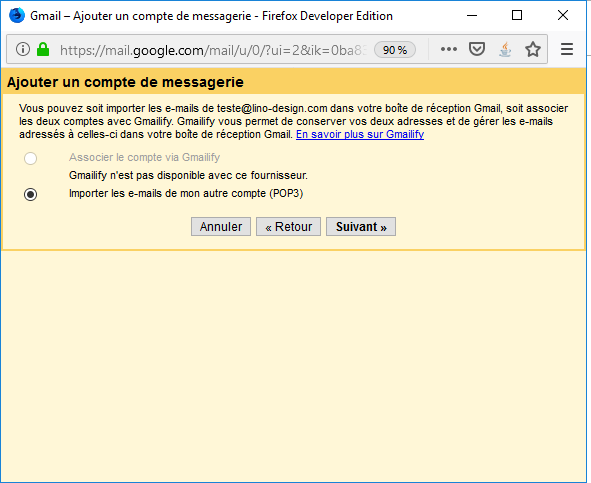Continue with the Suivant » button
Screen dimensions: 591x483
361,227
